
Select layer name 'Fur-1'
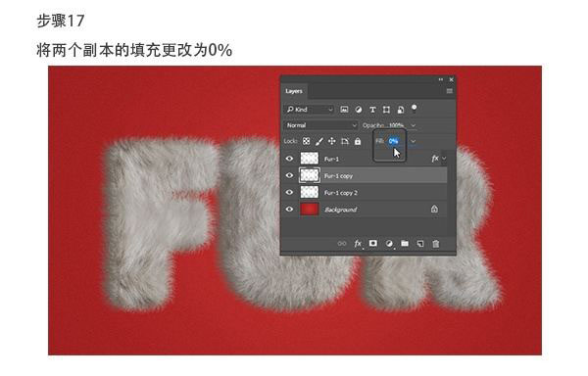pyautogui.click(x=331, y=159)
